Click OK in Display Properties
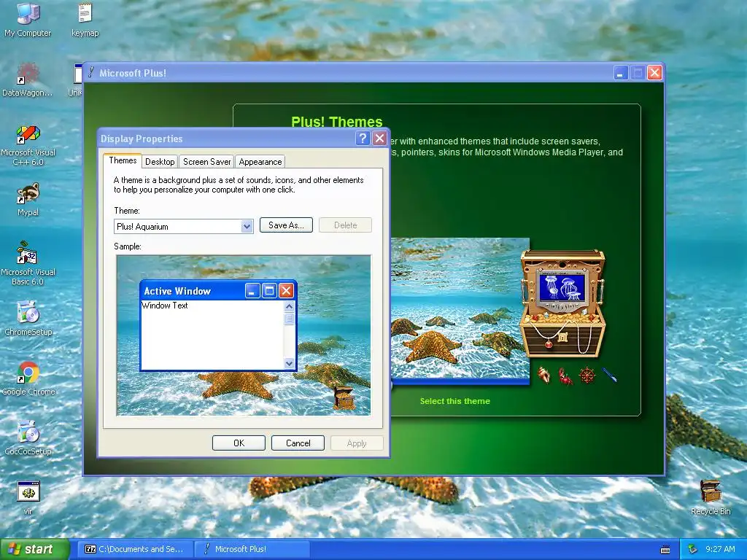Viewport: 747px width, 560px height. 239,443
